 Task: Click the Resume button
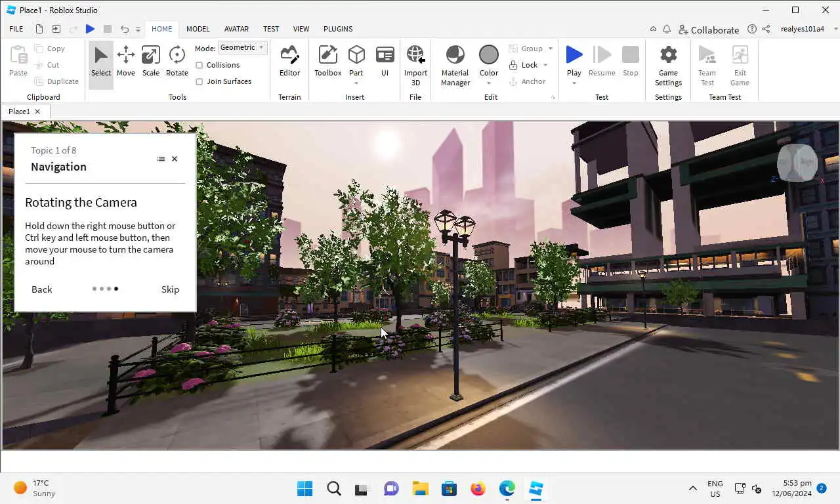[602, 62]
